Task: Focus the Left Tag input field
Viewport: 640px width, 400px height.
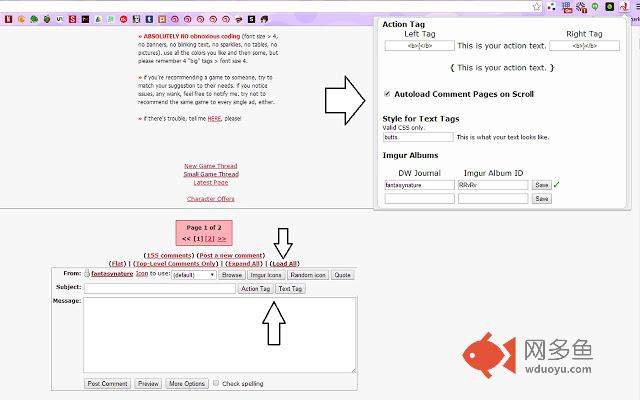Action: coord(419,46)
